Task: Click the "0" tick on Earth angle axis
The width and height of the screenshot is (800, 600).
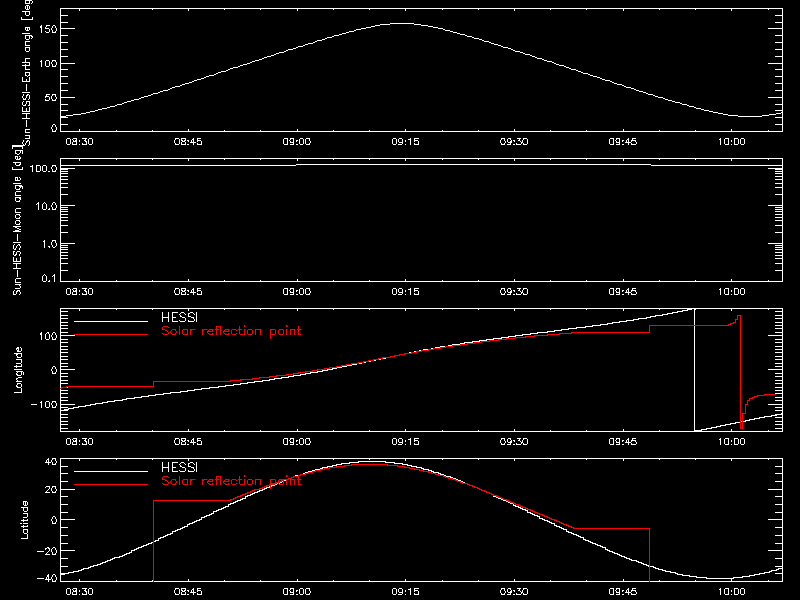Action: pyautogui.click(x=54, y=128)
